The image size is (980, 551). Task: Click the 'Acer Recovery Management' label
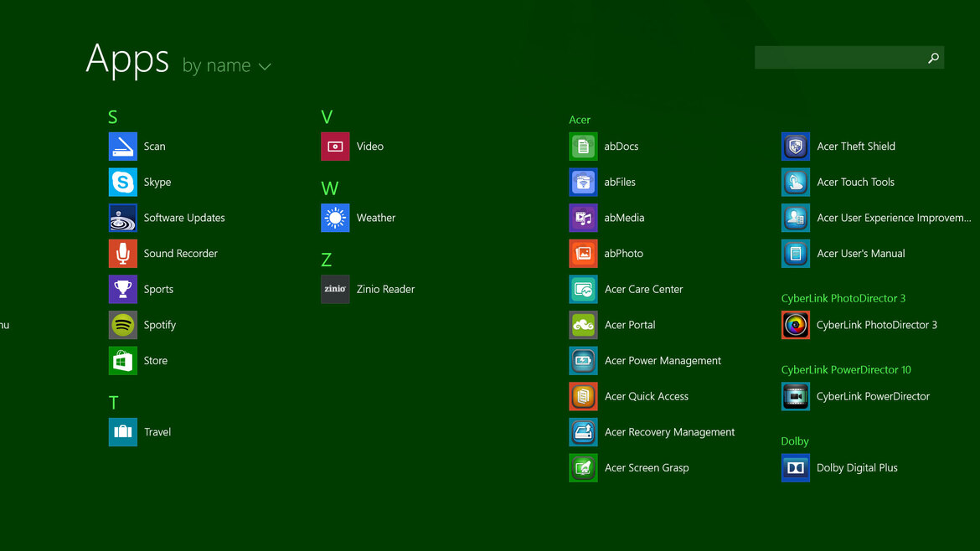pyautogui.click(x=669, y=432)
